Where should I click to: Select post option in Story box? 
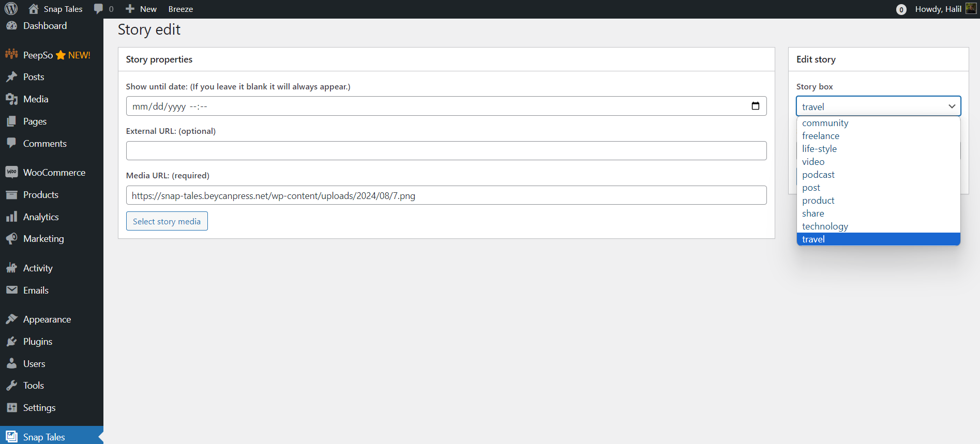[x=879, y=188]
